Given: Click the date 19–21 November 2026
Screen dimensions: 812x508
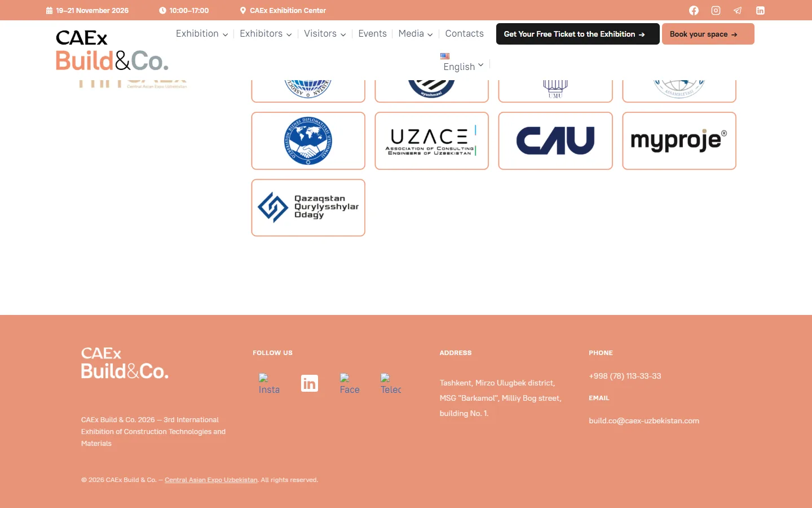Looking at the screenshot, I should pyautogui.click(x=92, y=10).
